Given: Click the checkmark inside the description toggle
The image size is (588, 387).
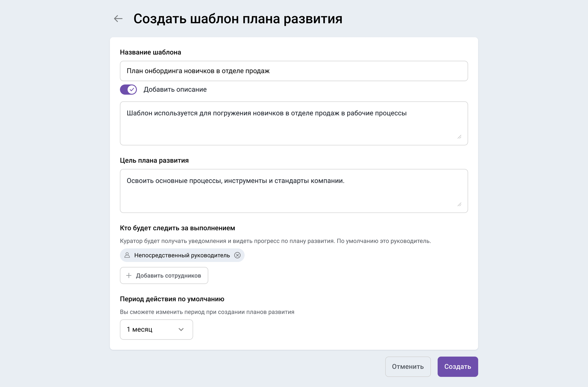Looking at the screenshot, I should point(132,89).
